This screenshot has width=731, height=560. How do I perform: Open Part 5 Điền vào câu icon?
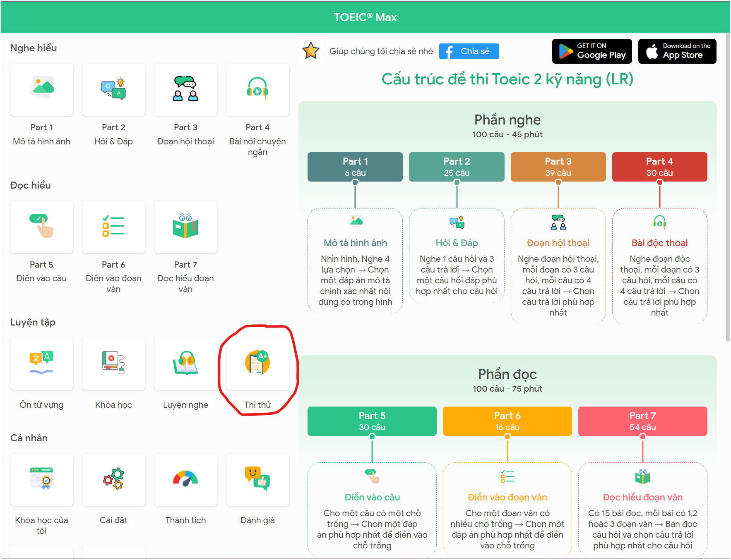tap(41, 227)
